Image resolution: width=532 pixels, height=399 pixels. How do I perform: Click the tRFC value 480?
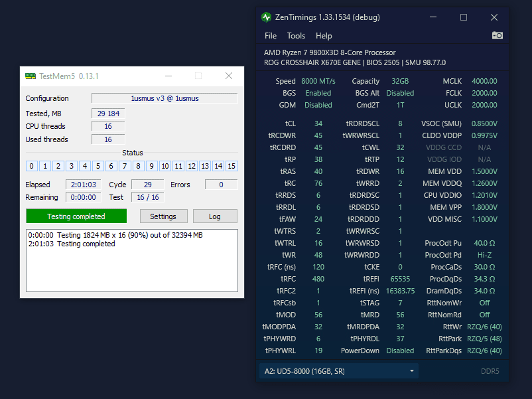point(318,279)
